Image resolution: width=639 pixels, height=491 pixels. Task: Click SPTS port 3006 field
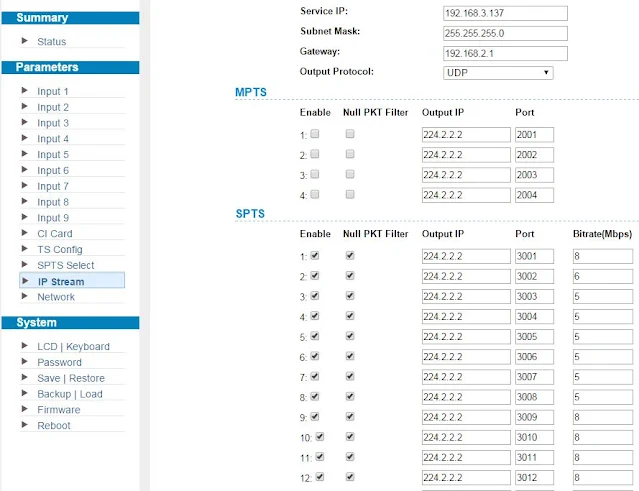coord(534,357)
